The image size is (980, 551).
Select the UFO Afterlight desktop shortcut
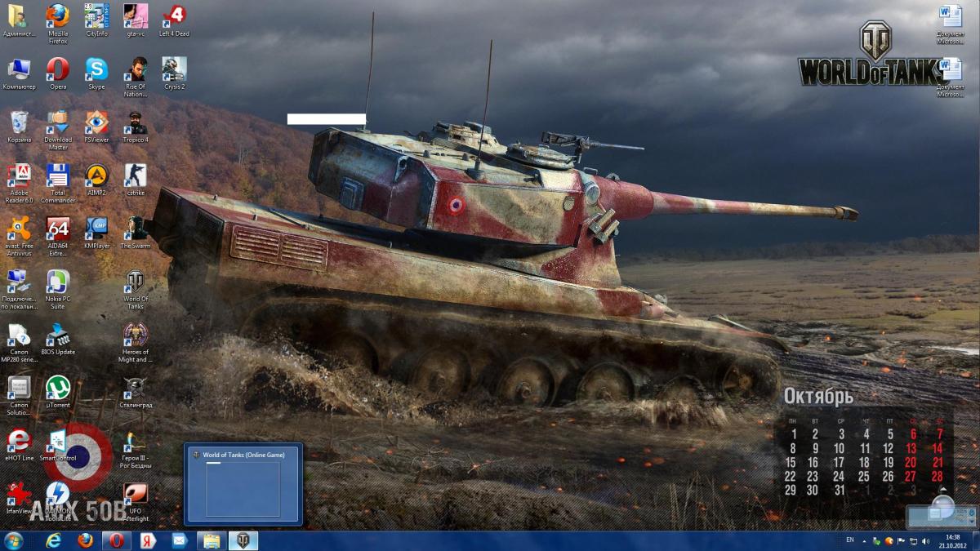tap(136, 501)
